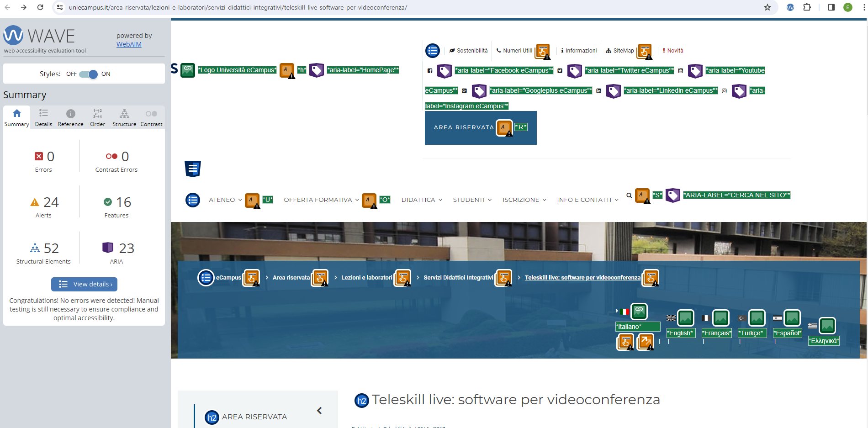Select the Türkçe language flag
Screen dimensions: 868x428
(x=742, y=318)
